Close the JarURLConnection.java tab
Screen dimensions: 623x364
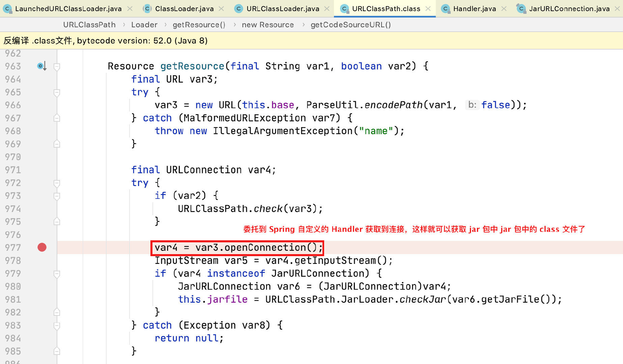coord(617,9)
